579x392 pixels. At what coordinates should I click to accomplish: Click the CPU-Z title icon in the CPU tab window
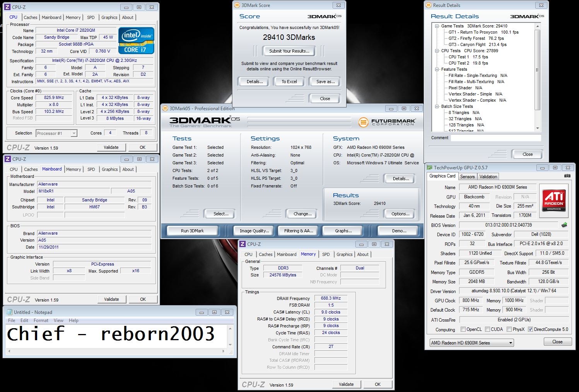8,7
